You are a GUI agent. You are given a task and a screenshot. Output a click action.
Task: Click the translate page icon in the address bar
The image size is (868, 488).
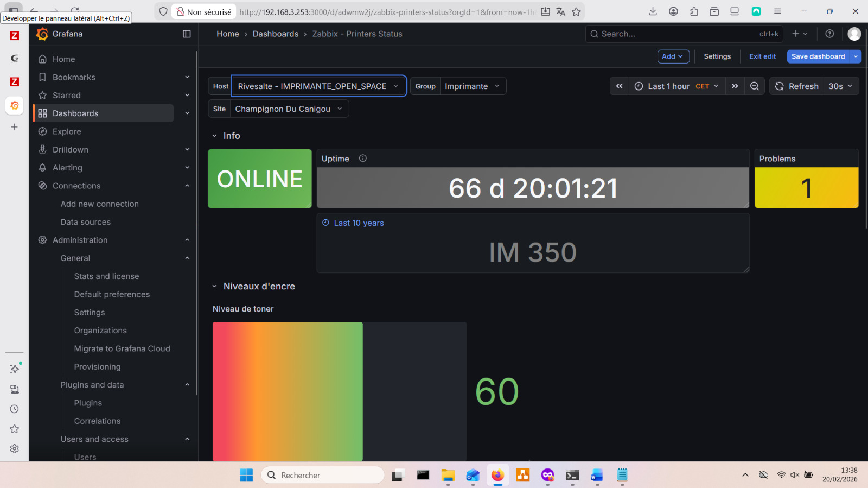click(x=561, y=11)
